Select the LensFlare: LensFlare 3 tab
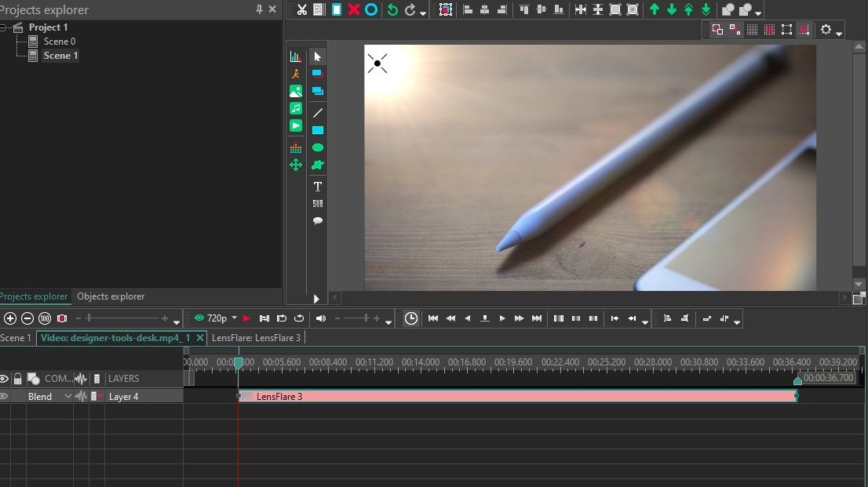 (256, 337)
